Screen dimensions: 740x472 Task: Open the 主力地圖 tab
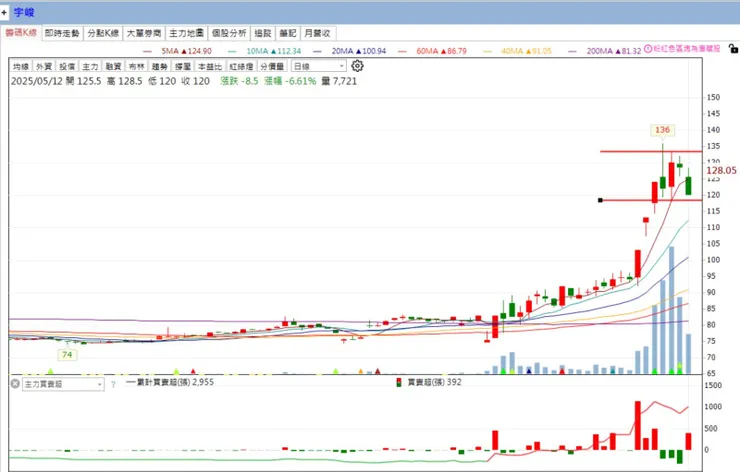tap(186, 33)
